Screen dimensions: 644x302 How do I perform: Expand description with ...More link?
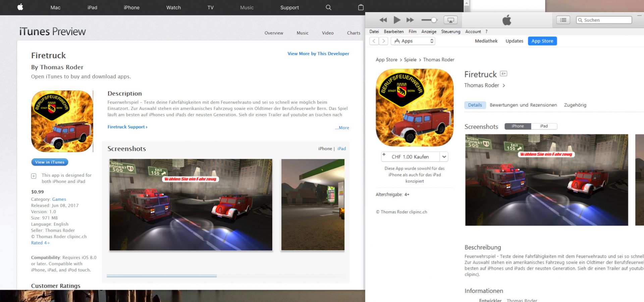342,128
